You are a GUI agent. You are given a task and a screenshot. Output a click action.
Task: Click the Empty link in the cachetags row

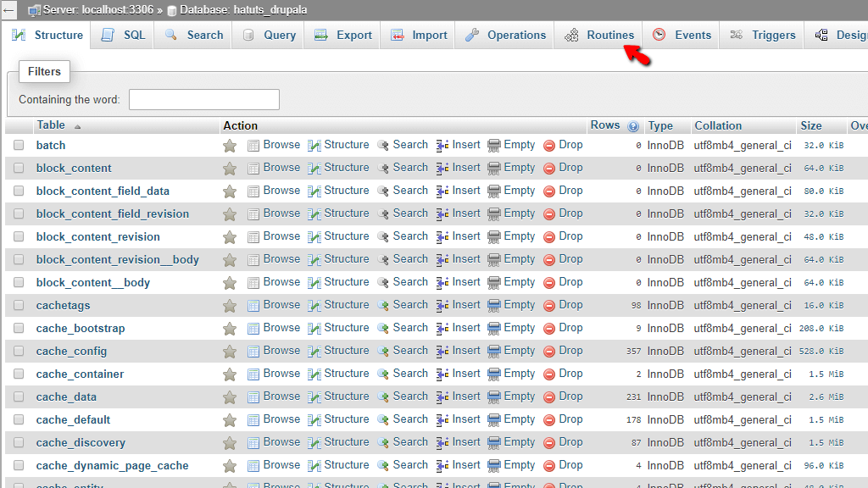520,305
